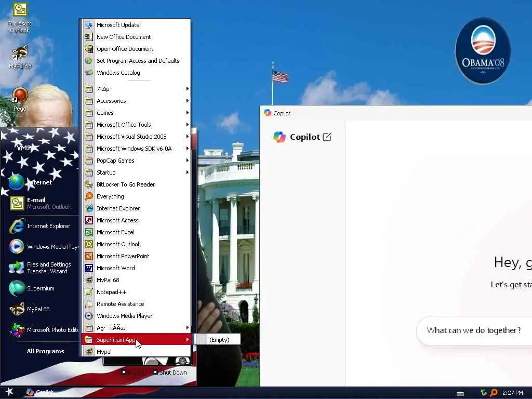Viewport: 532px width, 399px height.
Task: Open the Games folder entry
Action: tap(136, 113)
